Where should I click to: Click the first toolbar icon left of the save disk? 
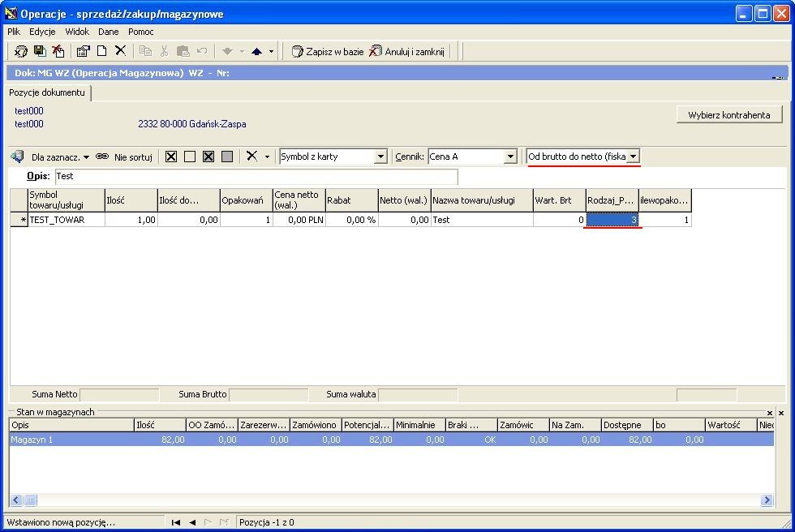click(20, 51)
